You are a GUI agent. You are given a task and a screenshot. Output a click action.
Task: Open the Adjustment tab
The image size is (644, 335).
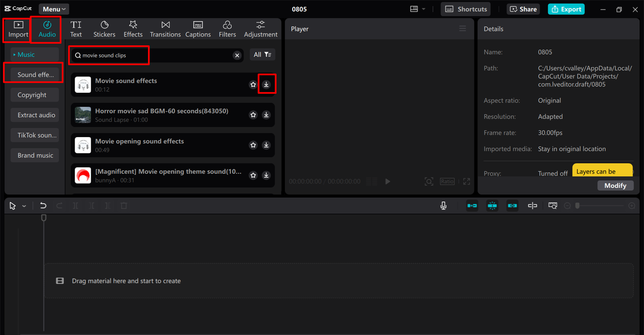click(261, 29)
